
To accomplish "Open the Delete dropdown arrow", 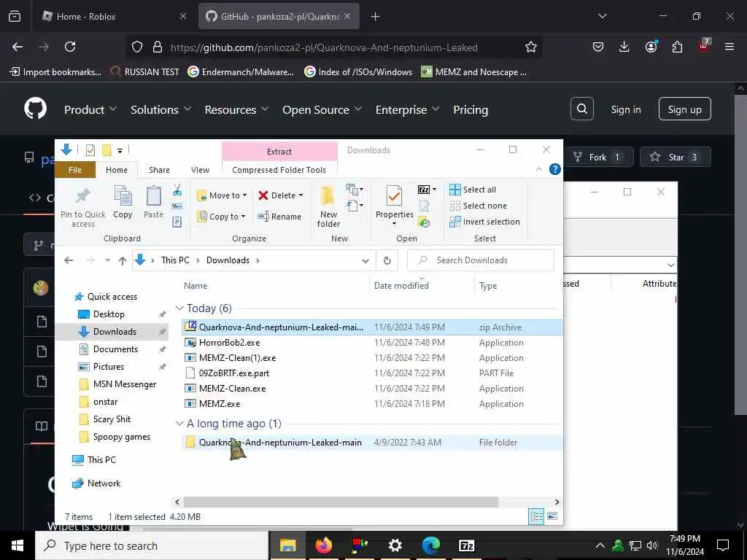I will tap(301, 195).
